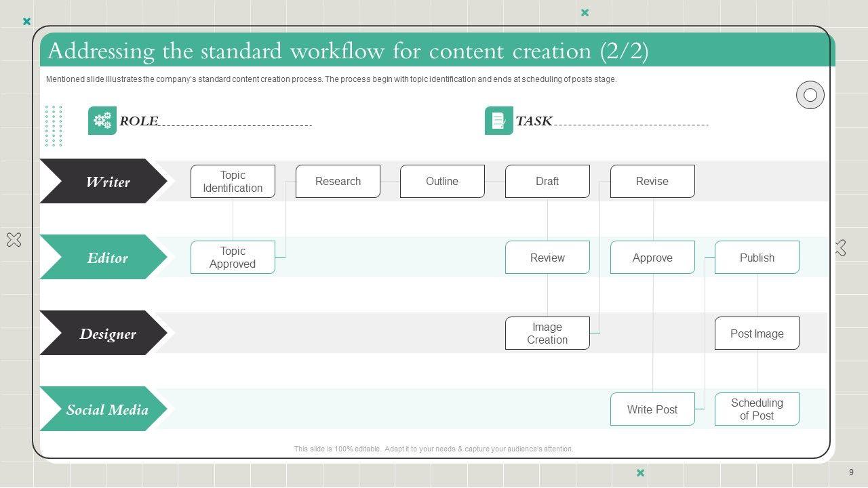Click the document icon beside TASK

(498, 121)
